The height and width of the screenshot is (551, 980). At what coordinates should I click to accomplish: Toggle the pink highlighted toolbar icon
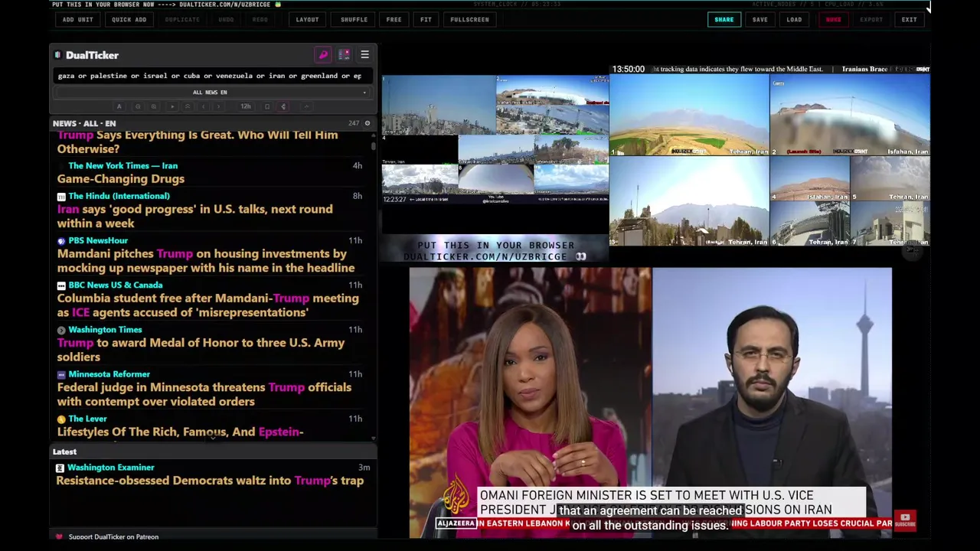point(283,106)
